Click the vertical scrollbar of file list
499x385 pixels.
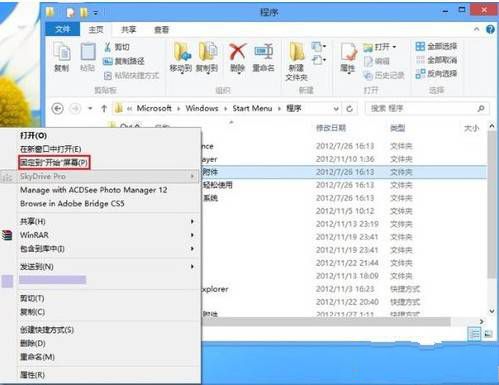click(x=492, y=204)
